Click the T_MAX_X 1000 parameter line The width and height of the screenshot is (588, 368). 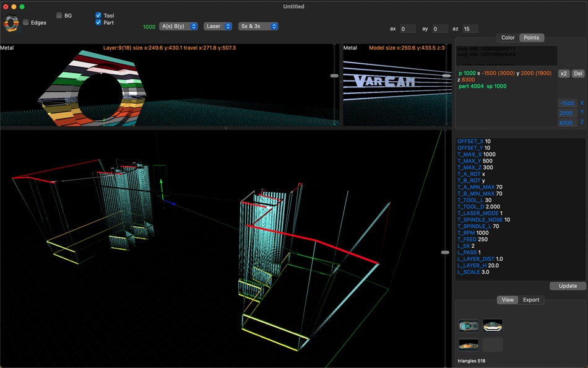[x=476, y=154]
